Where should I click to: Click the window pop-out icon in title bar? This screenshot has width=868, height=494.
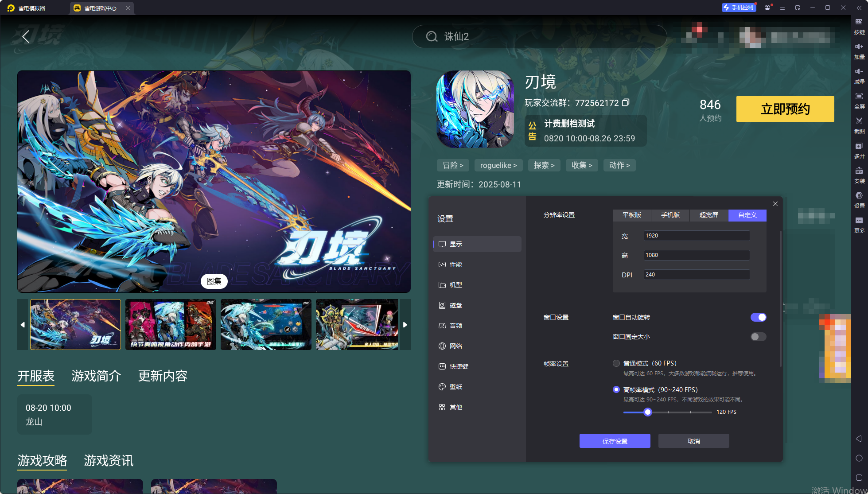[798, 8]
